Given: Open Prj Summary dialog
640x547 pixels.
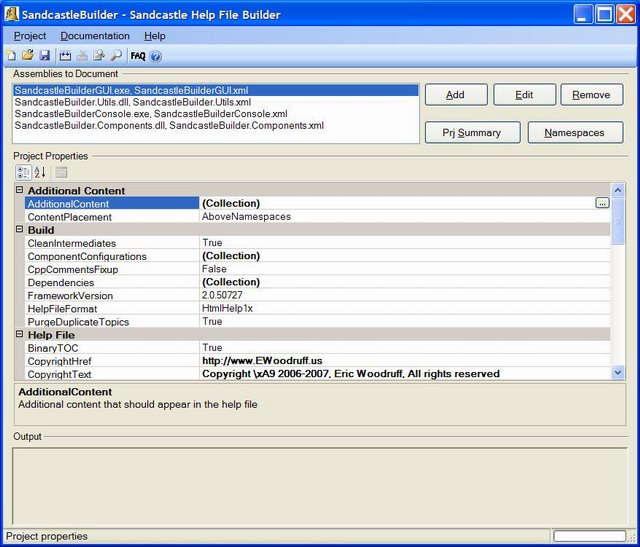Looking at the screenshot, I should pyautogui.click(x=472, y=132).
